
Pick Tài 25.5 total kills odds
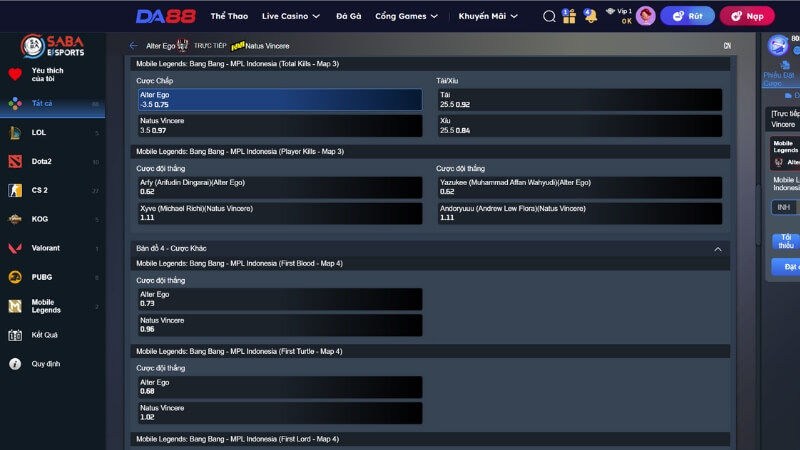(x=579, y=99)
